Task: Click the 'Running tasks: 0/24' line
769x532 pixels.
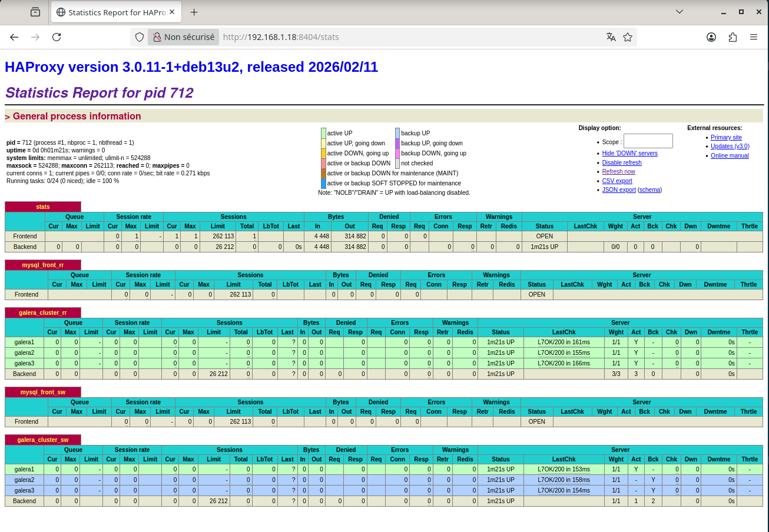Action: 62,181
